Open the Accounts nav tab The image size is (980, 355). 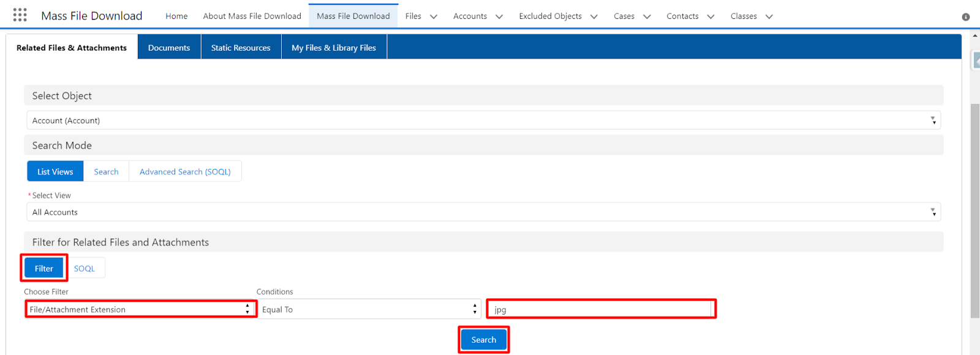click(x=470, y=16)
